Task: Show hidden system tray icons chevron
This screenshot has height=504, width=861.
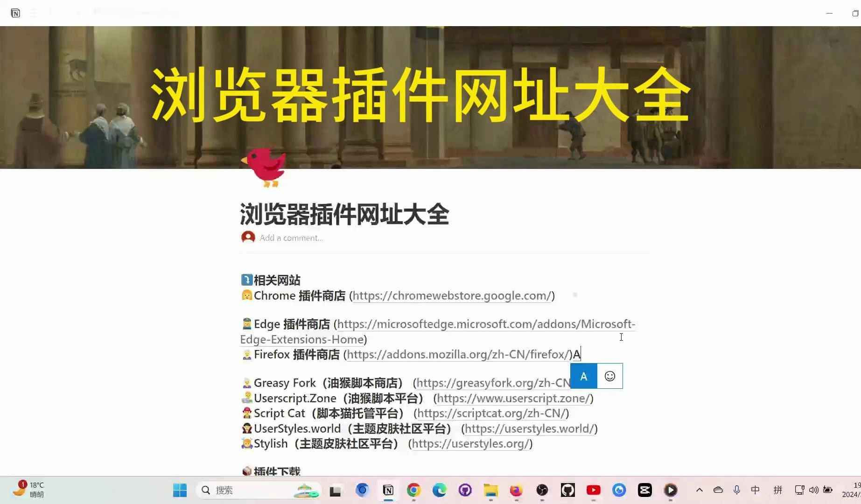Action: pyautogui.click(x=699, y=490)
